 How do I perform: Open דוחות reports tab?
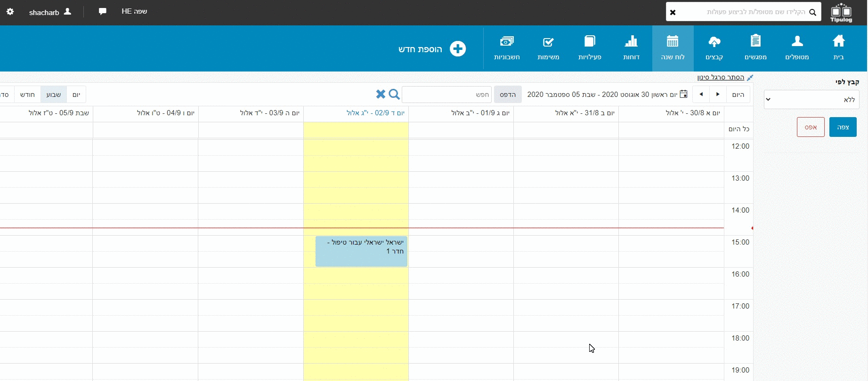632,48
